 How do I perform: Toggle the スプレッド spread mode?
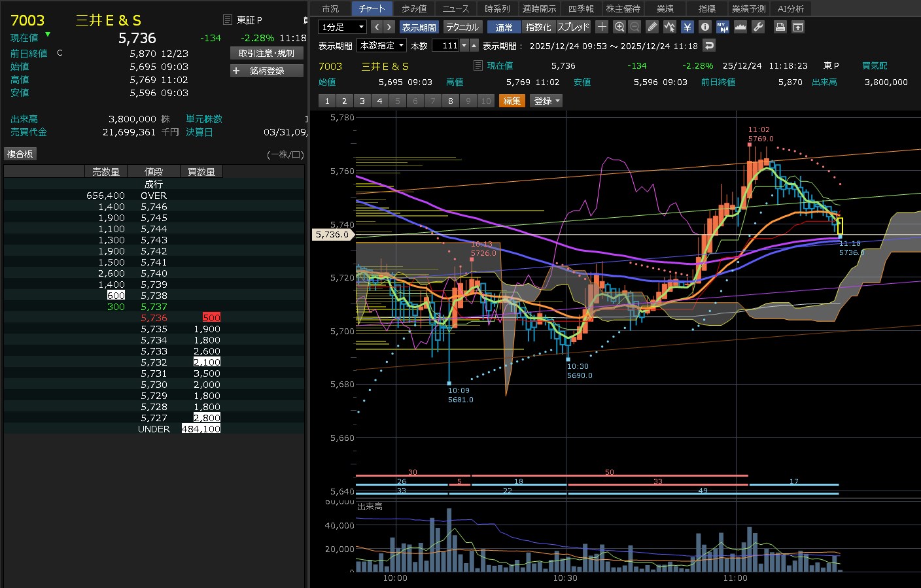coord(573,27)
